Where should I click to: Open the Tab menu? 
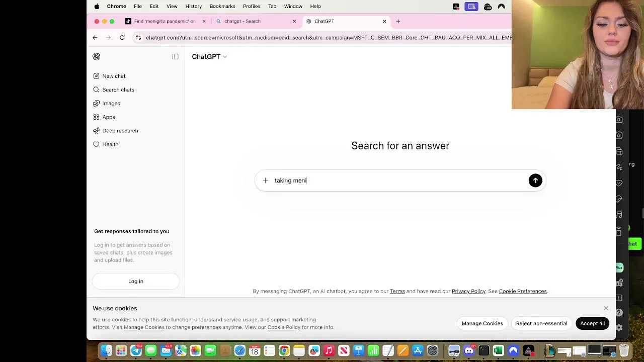[272, 6]
